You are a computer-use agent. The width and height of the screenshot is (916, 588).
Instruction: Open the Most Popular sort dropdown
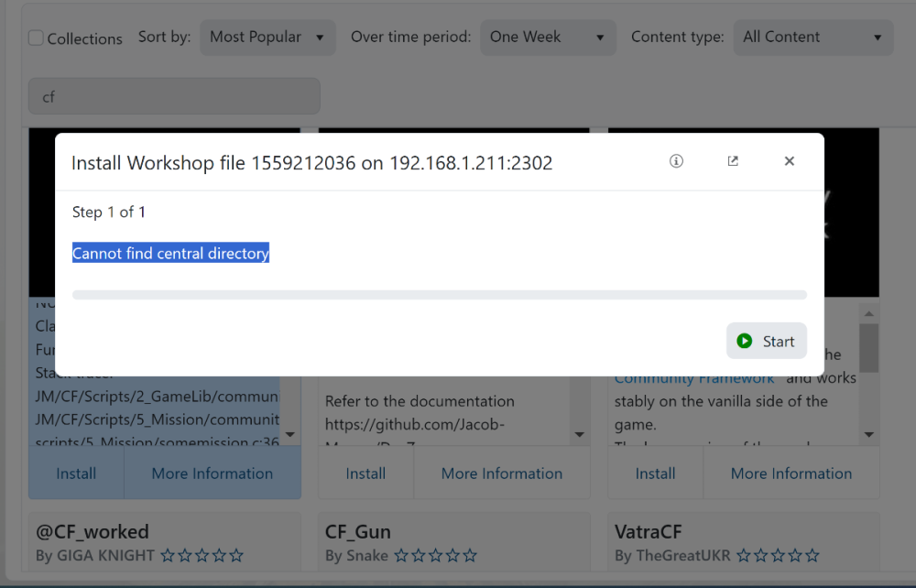(267, 38)
